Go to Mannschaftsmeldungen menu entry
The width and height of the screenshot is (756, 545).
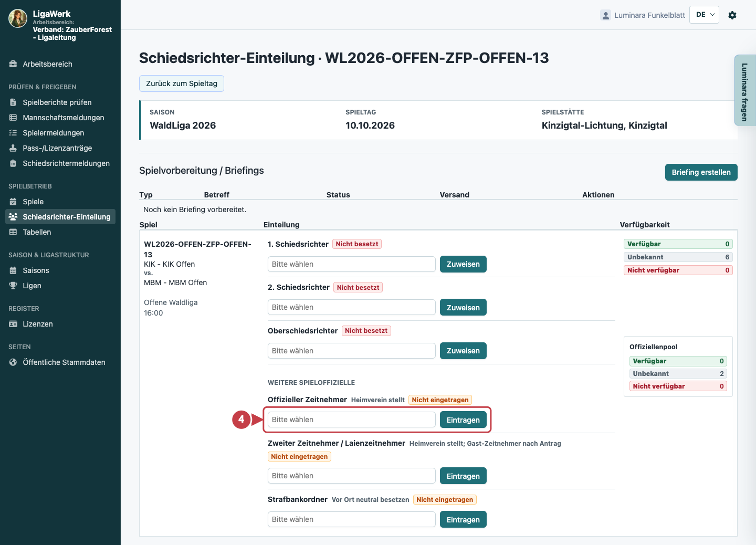coord(60,118)
